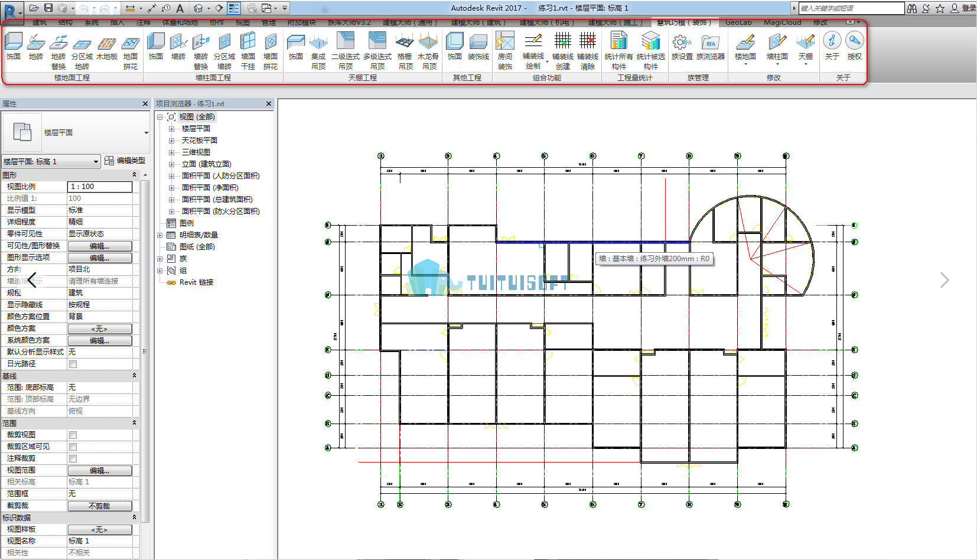Click 编辑 button for 视图范围

(x=100, y=470)
